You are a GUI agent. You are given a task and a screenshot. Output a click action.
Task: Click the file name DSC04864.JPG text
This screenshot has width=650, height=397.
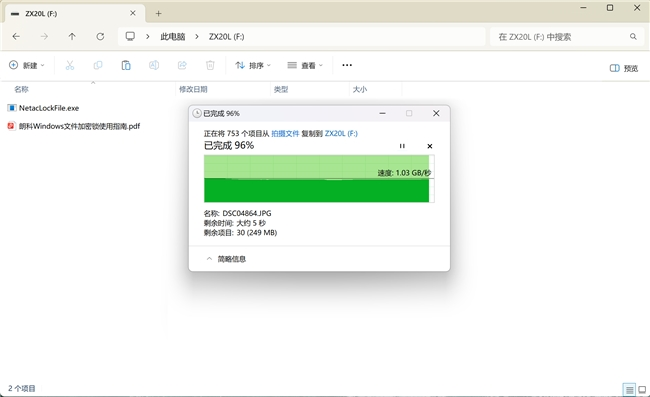tap(247, 213)
